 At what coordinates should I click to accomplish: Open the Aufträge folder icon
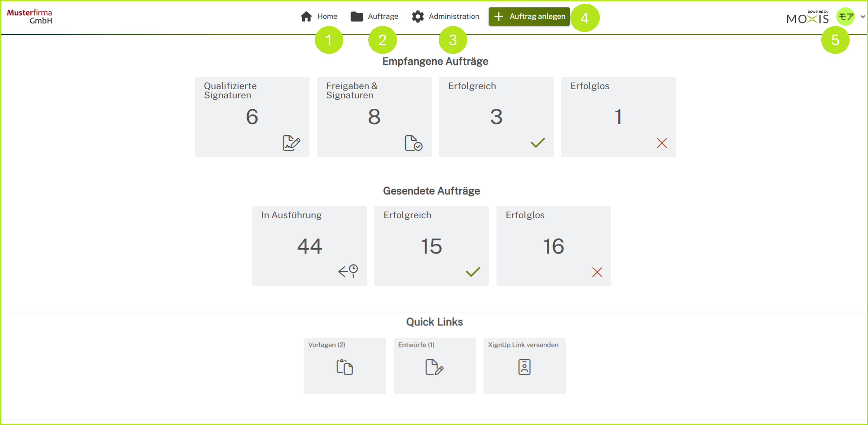pyautogui.click(x=356, y=17)
